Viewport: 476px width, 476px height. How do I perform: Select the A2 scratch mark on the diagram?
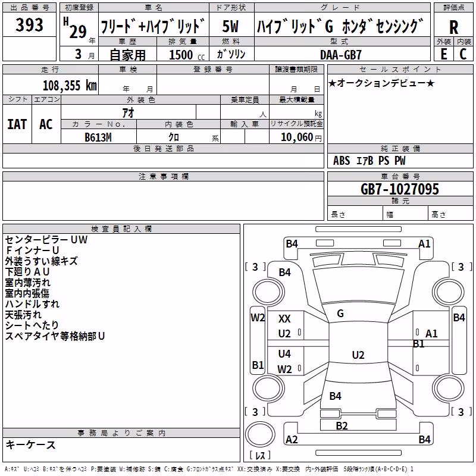292,440
